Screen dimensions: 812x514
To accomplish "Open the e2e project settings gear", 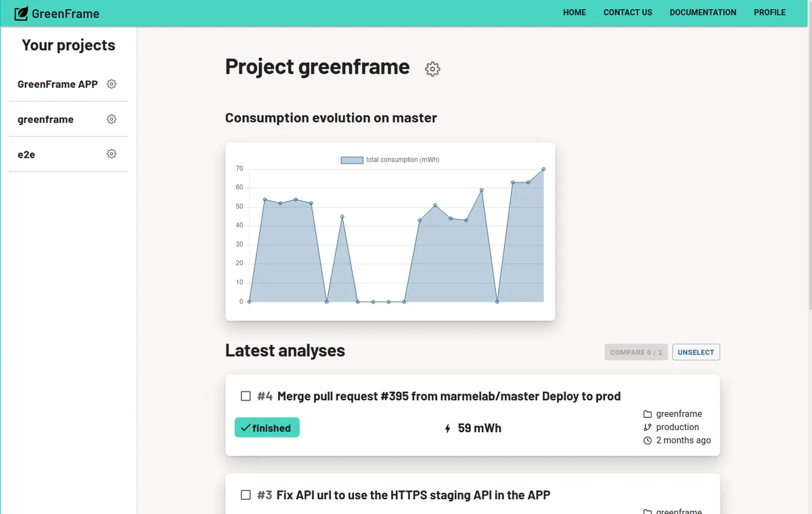I will point(111,154).
